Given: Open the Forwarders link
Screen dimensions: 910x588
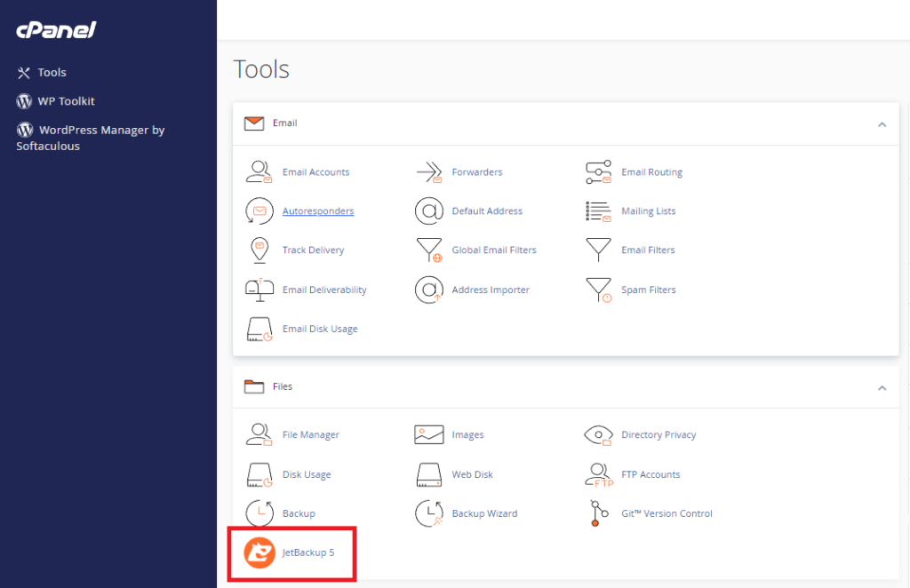Looking at the screenshot, I should (x=477, y=172).
